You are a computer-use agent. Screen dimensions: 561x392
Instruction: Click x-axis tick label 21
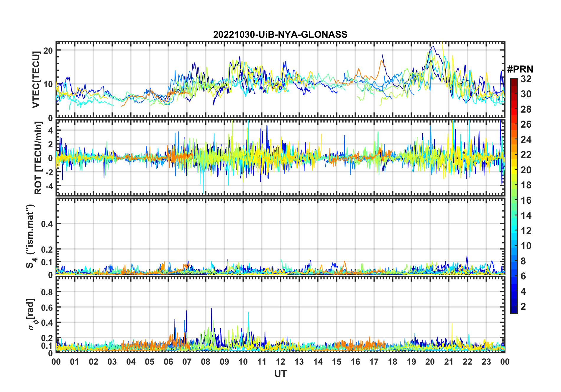click(449, 362)
